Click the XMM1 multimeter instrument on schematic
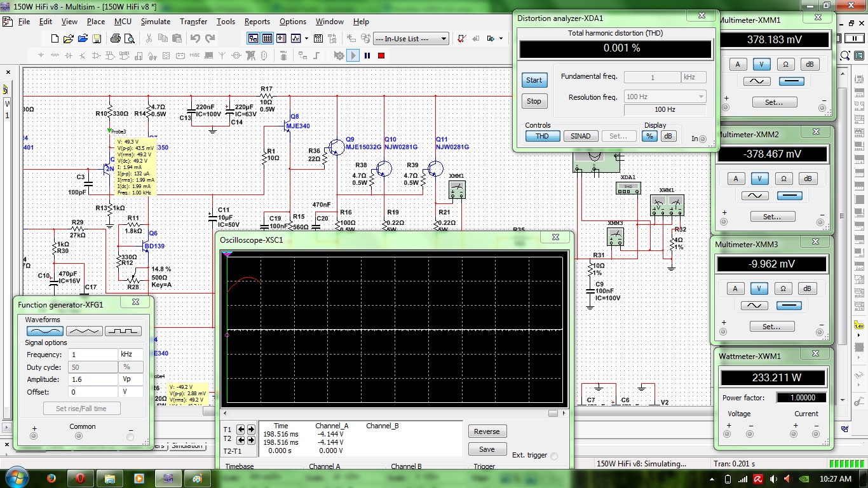The height and width of the screenshot is (488, 868). click(457, 189)
